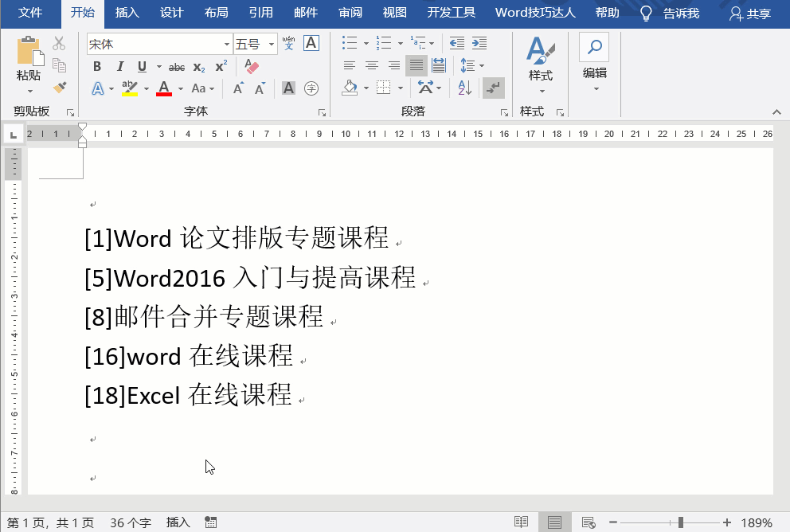Open the font name dropdown 宋体

(x=227, y=45)
